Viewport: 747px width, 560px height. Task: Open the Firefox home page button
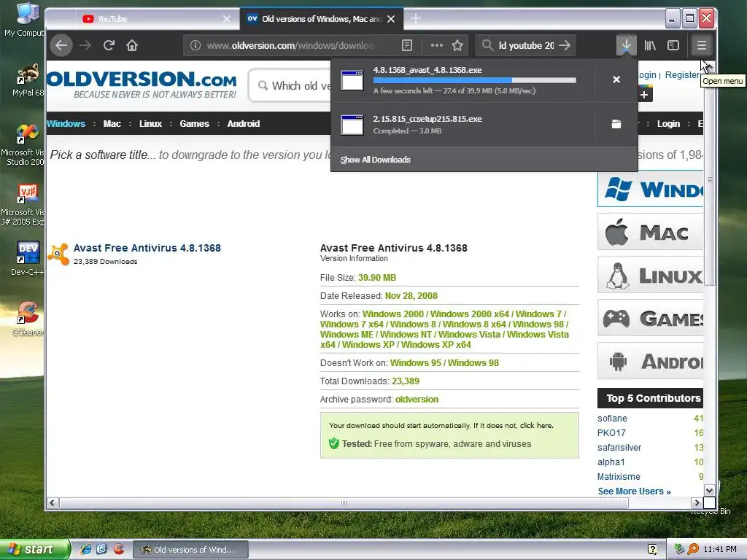click(x=132, y=45)
